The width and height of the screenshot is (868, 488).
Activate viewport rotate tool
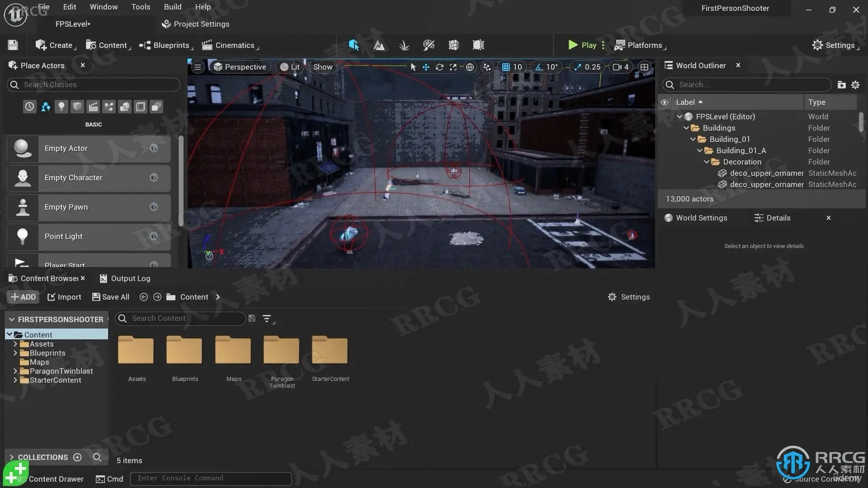[439, 67]
